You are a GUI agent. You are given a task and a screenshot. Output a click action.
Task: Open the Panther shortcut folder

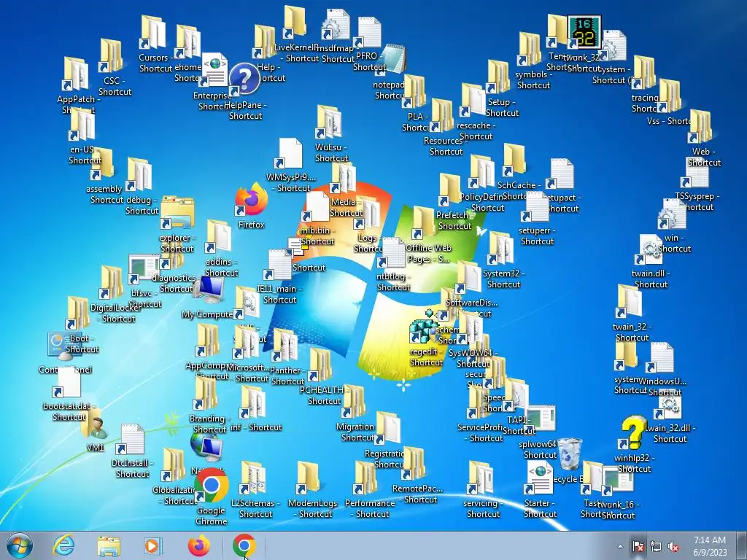tap(285, 346)
